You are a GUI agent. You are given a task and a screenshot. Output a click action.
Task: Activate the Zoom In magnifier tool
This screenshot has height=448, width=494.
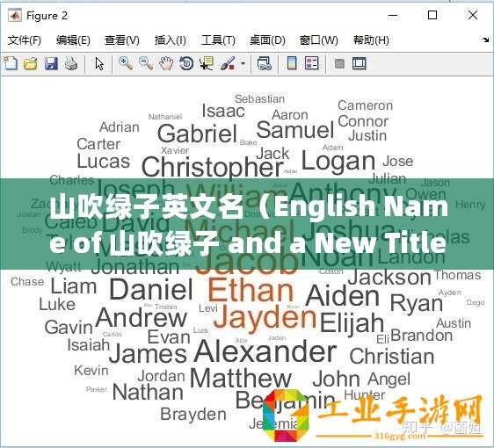pos(126,63)
